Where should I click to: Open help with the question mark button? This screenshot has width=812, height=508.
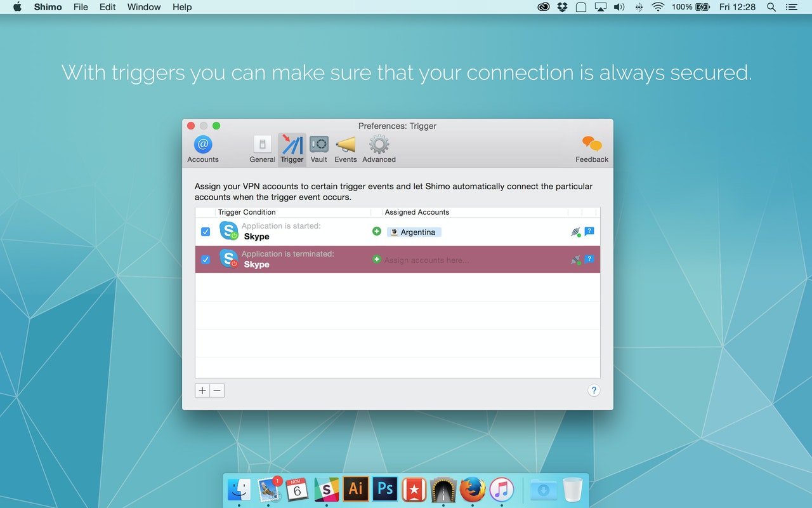594,391
